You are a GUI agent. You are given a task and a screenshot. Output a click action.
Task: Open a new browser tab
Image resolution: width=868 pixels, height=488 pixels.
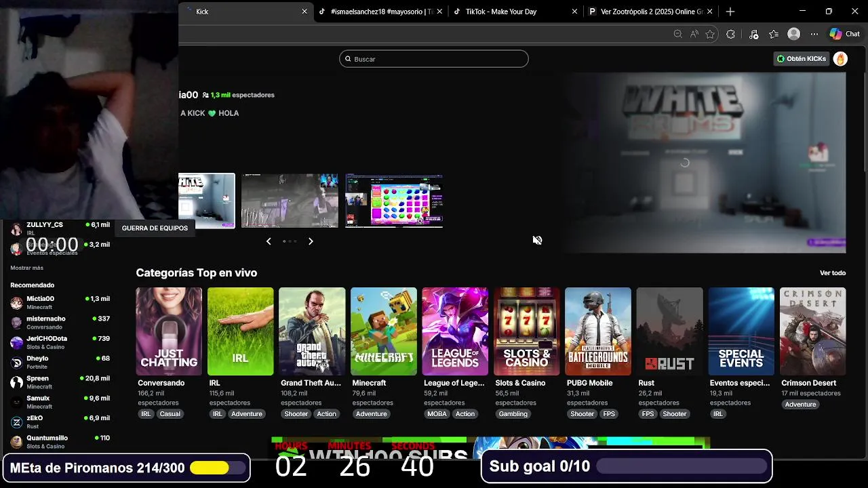(730, 12)
